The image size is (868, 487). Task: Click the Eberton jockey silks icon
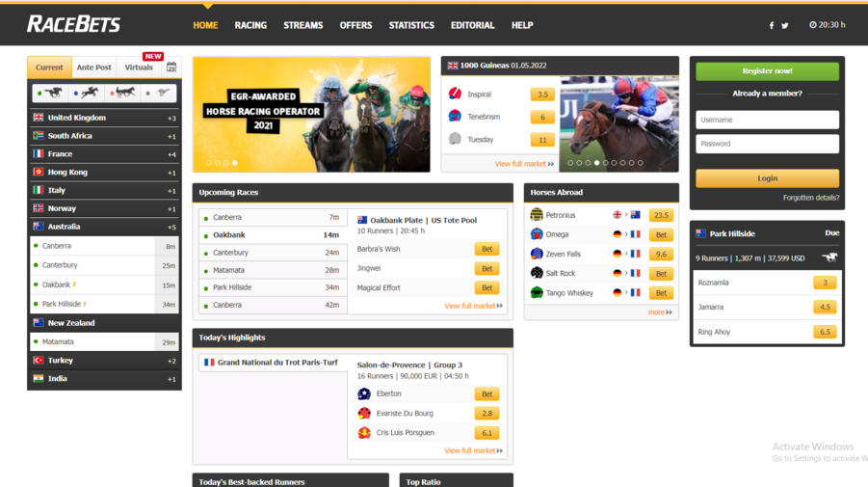point(364,393)
